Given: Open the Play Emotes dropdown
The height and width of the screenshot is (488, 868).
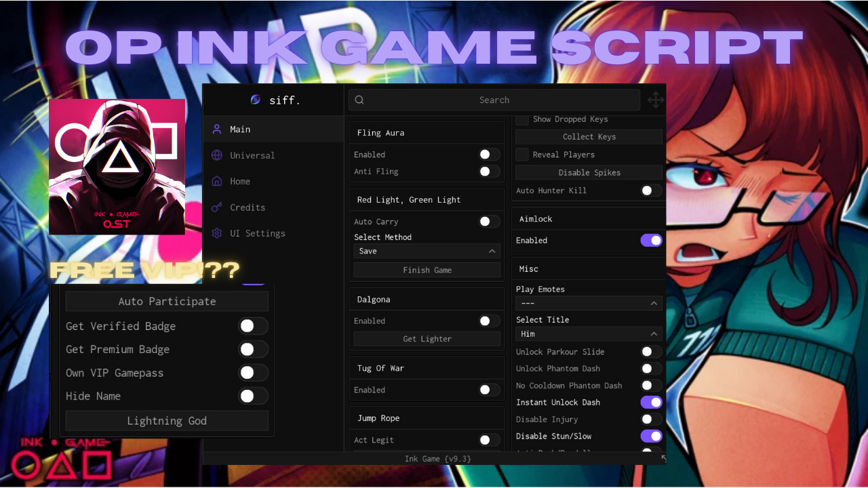Looking at the screenshot, I should coord(589,303).
